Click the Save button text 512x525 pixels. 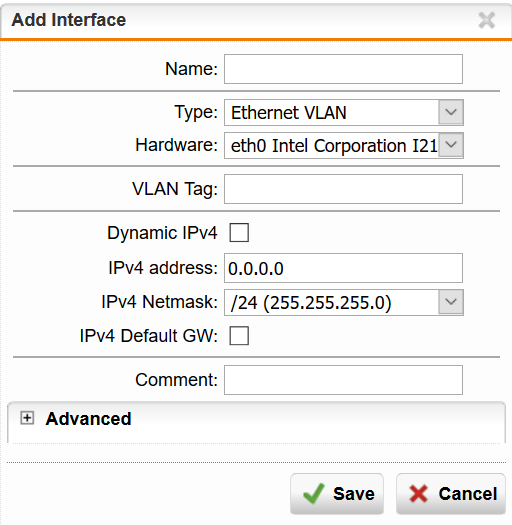pos(354,494)
